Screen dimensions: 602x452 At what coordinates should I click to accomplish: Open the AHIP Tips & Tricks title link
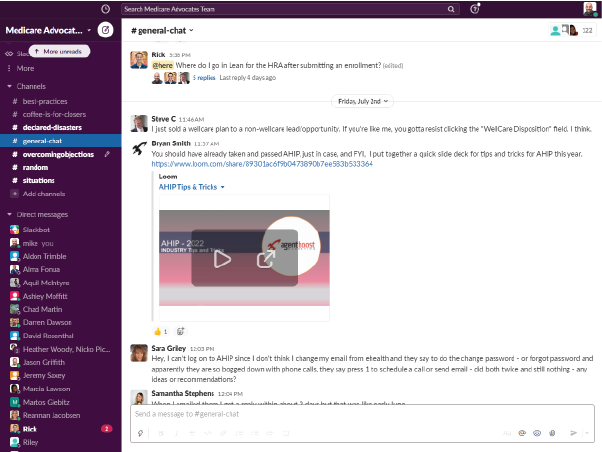click(x=188, y=187)
